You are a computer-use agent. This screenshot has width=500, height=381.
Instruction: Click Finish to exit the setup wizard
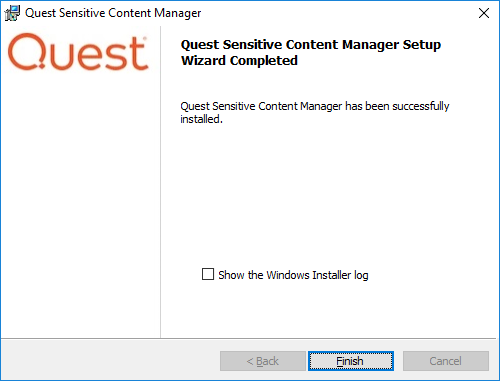tap(351, 361)
